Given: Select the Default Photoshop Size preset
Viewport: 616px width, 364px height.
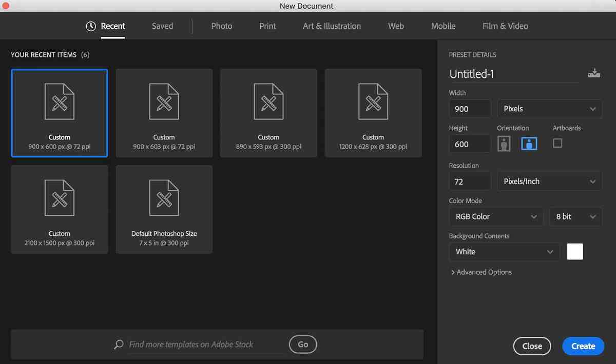Looking at the screenshot, I should pos(164,209).
